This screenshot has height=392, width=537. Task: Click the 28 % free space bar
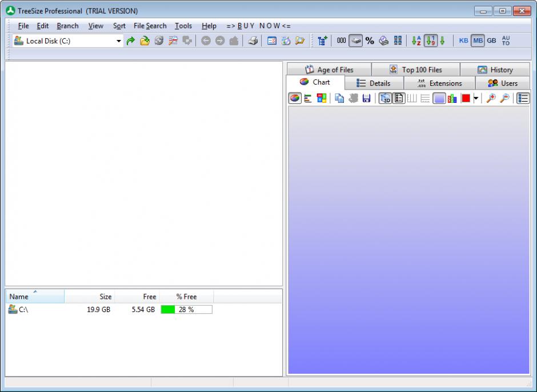click(187, 309)
